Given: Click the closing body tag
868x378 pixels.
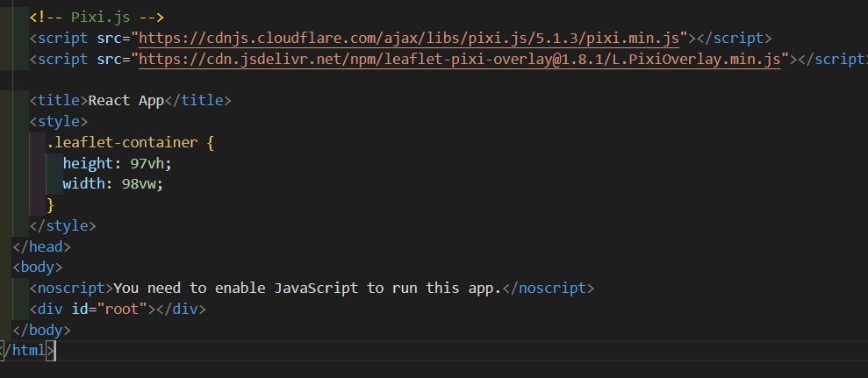Looking at the screenshot, I should tap(41, 331).
